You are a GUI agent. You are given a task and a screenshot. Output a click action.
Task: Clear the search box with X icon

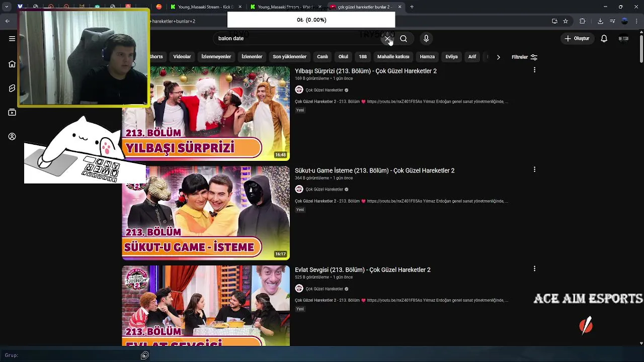(x=387, y=38)
